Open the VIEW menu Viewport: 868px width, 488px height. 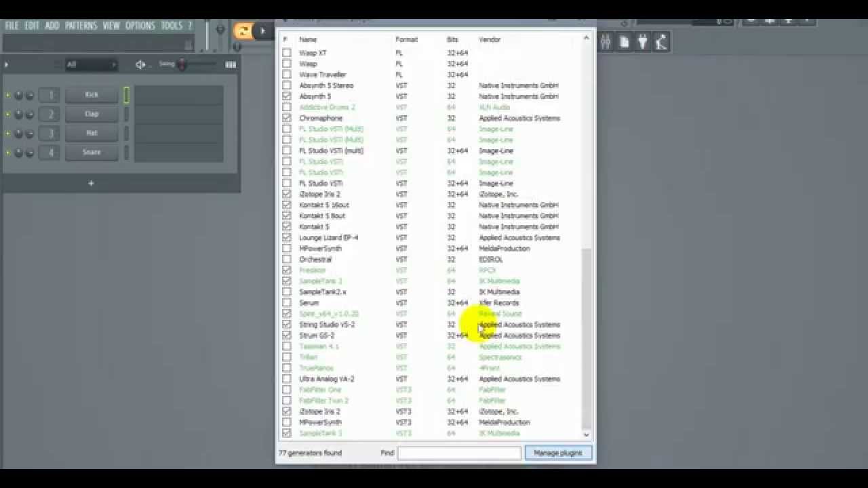pos(111,26)
